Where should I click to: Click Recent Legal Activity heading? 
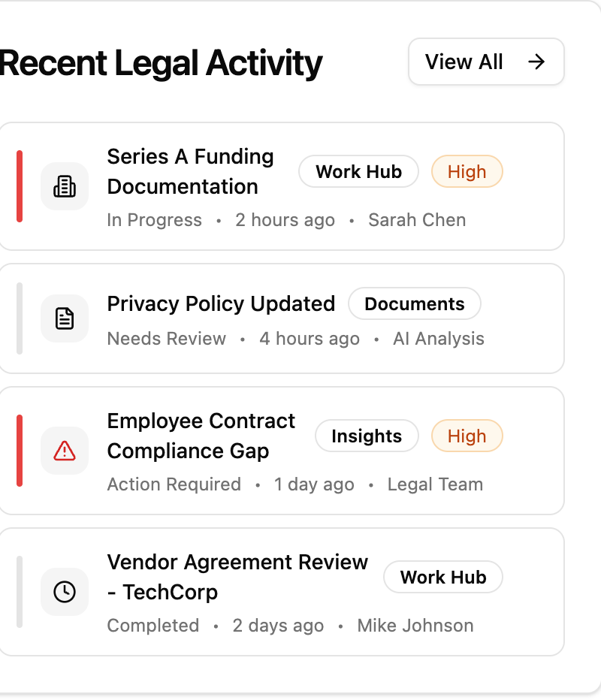click(161, 63)
